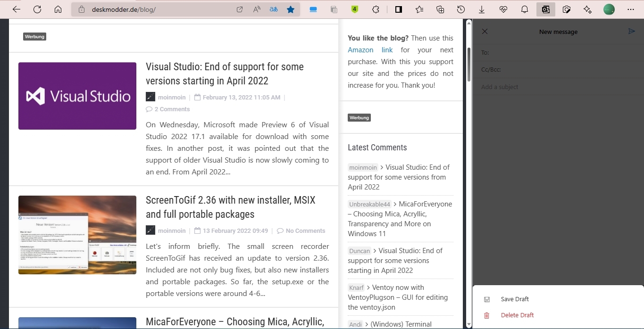Open the Visual Studio purple thumbnail

[77, 96]
